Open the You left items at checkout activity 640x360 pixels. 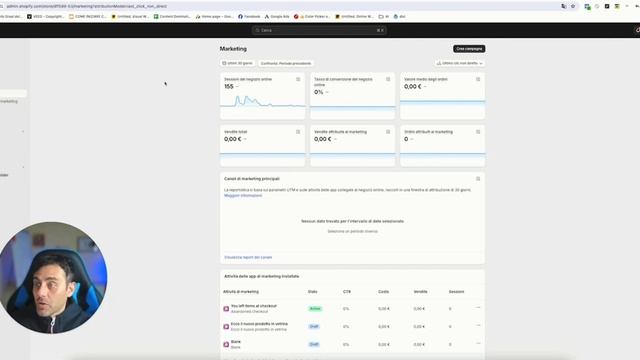254,306
